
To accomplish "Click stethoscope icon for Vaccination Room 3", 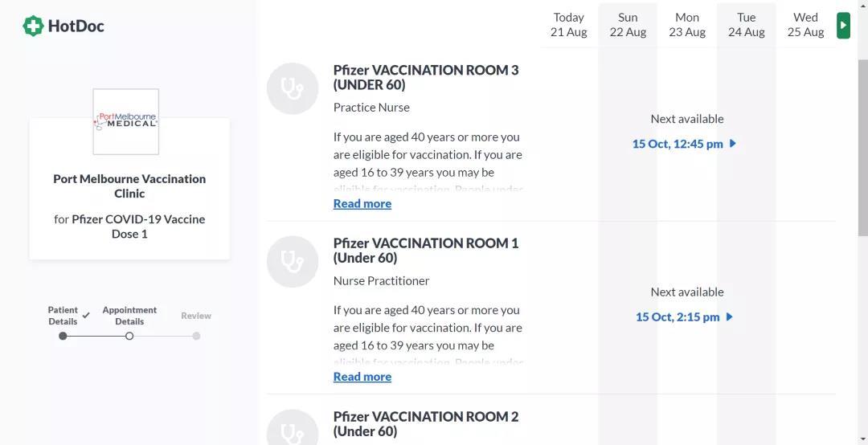I will click(293, 88).
